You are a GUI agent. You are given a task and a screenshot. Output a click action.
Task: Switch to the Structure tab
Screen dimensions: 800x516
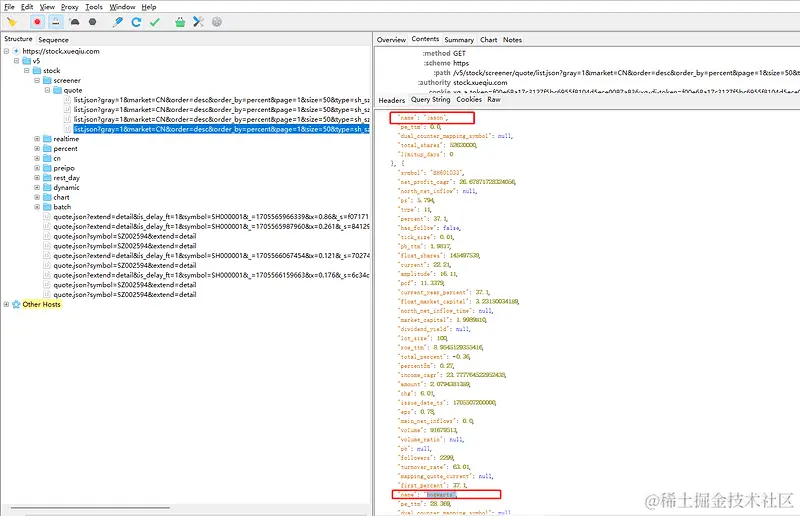pyautogui.click(x=18, y=39)
